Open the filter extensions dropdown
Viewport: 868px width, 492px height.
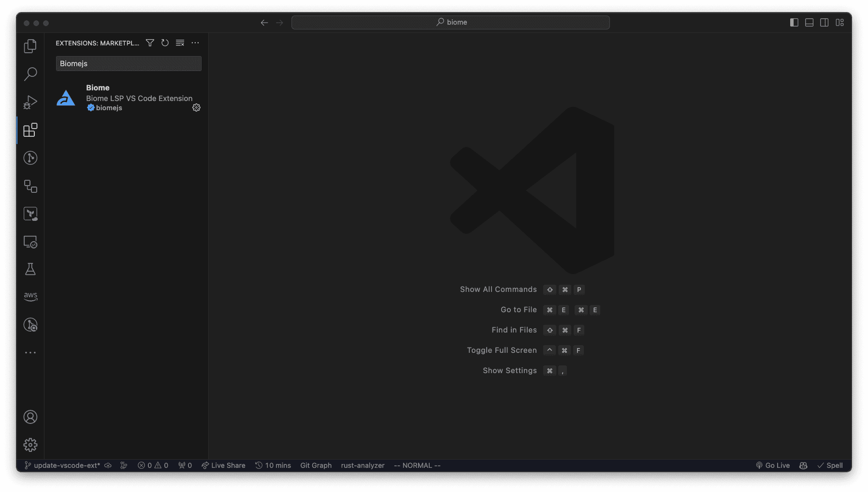click(x=150, y=43)
